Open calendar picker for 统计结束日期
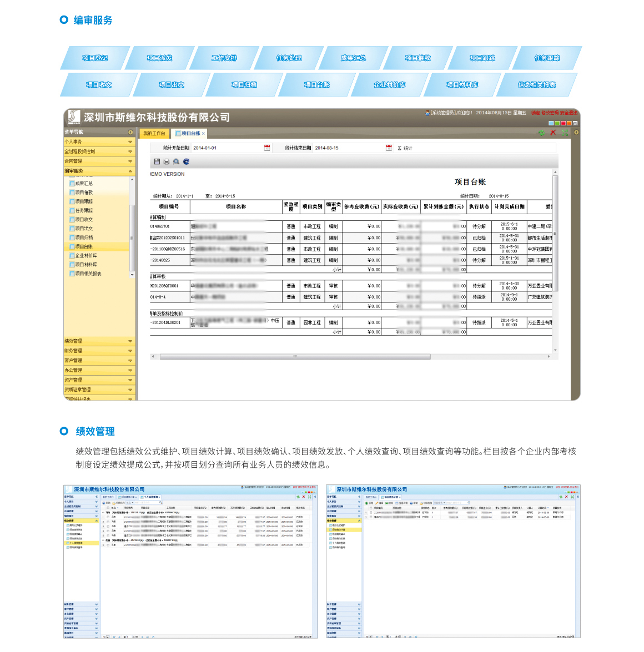 [389, 148]
